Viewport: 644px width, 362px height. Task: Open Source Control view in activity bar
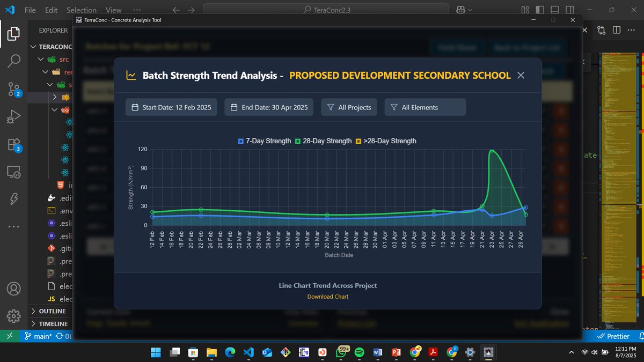[13, 90]
